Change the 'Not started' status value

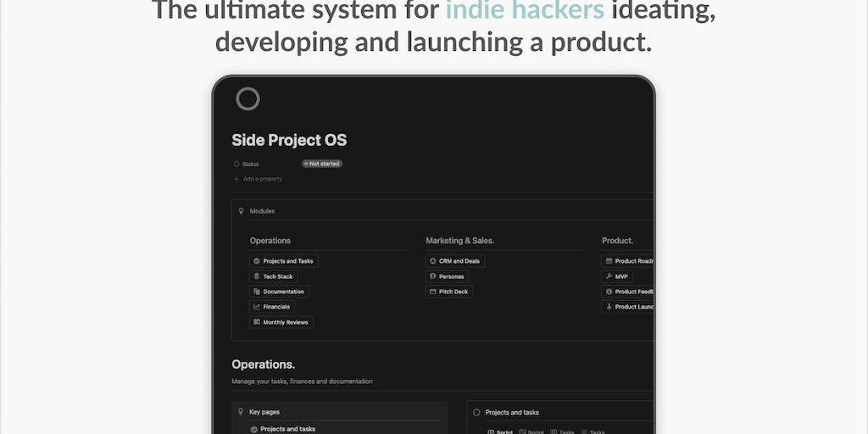[322, 164]
